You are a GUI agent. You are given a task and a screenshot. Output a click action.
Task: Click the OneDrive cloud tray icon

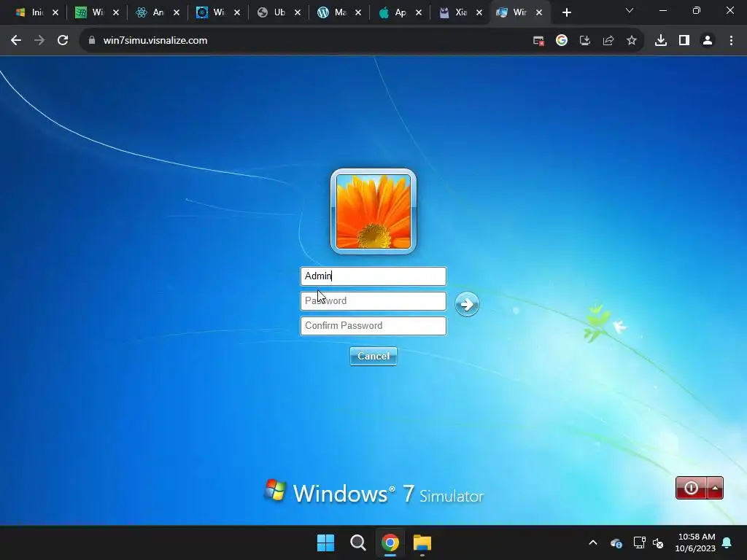(x=616, y=542)
